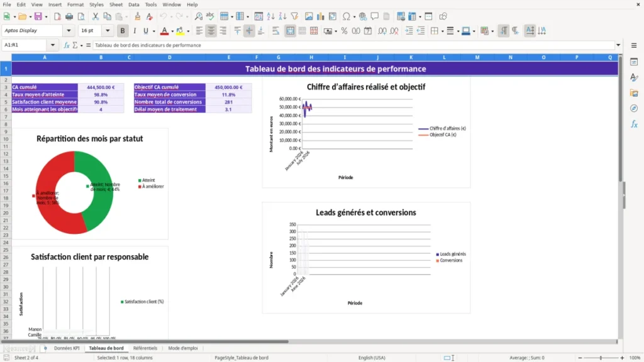Image resolution: width=644 pixels, height=362 pixels.
Task: Click the Add Decimal Place icon
Action: [382, 31]
